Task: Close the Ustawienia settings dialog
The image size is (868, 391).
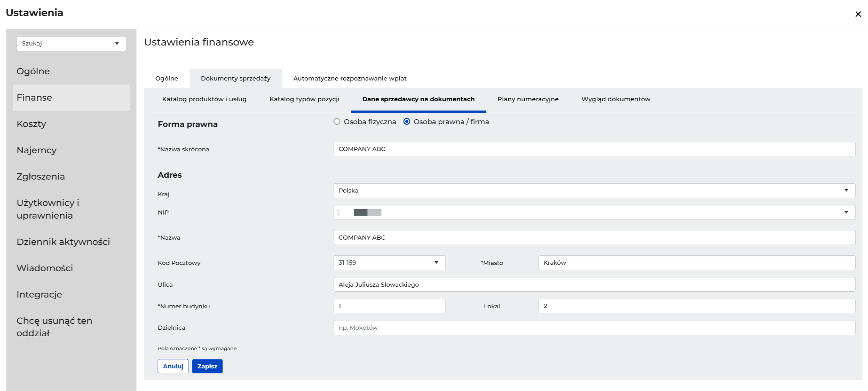Action: pyautogui.click(x=857, y=14)
